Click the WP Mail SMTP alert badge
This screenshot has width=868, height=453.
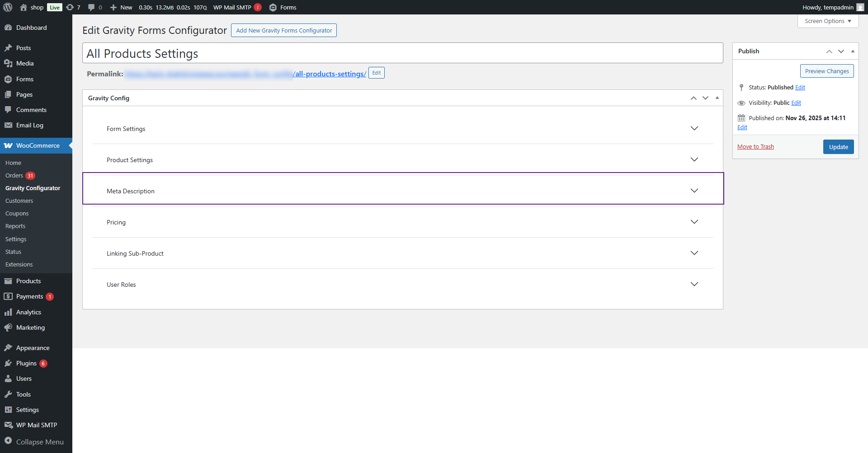coord(258,7)
